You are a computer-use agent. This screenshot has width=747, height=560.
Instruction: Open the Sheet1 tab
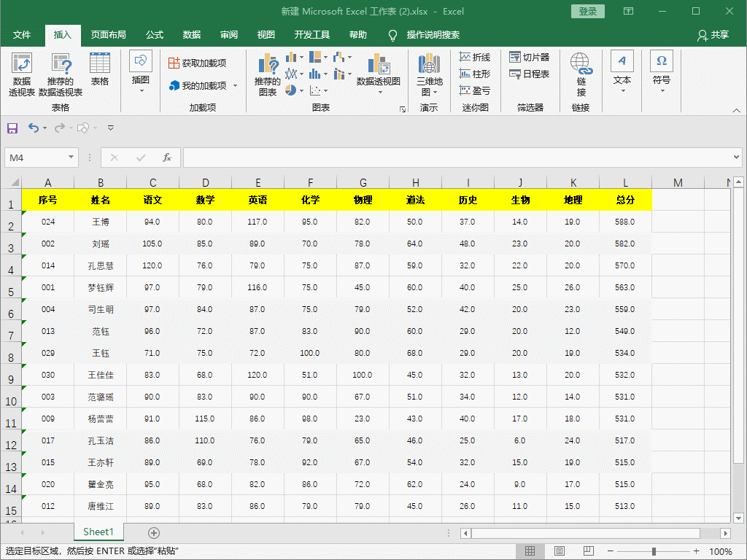98,532
